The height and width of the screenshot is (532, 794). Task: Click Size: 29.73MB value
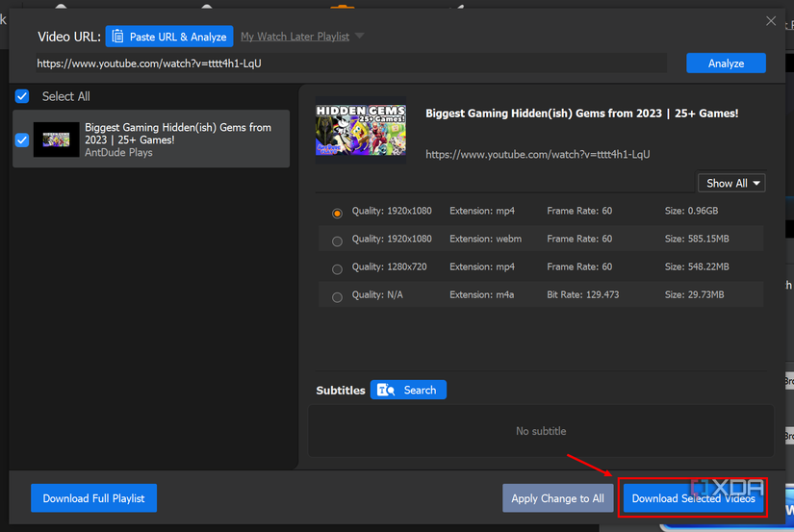tap(694, 294)
